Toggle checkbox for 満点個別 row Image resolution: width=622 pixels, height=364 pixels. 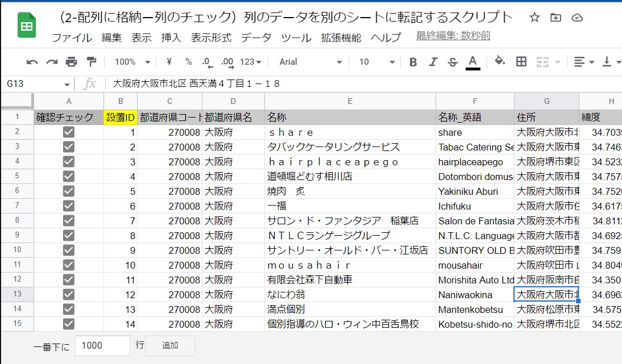[x=69, y=309]
